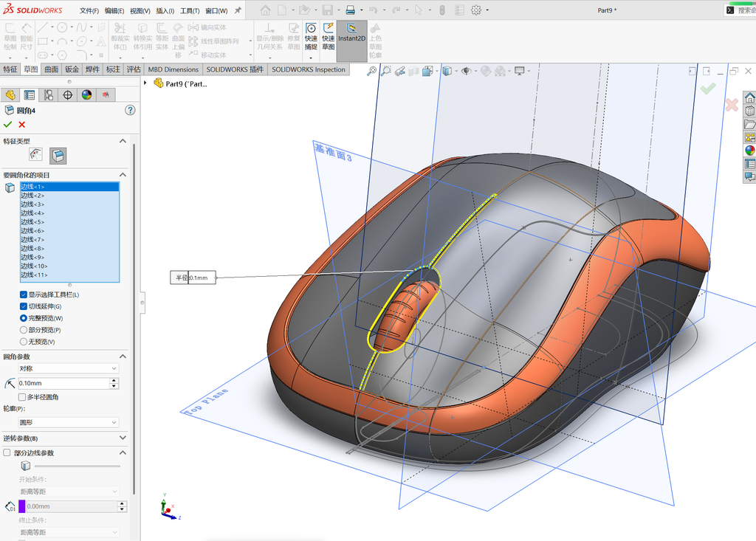Open the 插入(I) menu

165,10
